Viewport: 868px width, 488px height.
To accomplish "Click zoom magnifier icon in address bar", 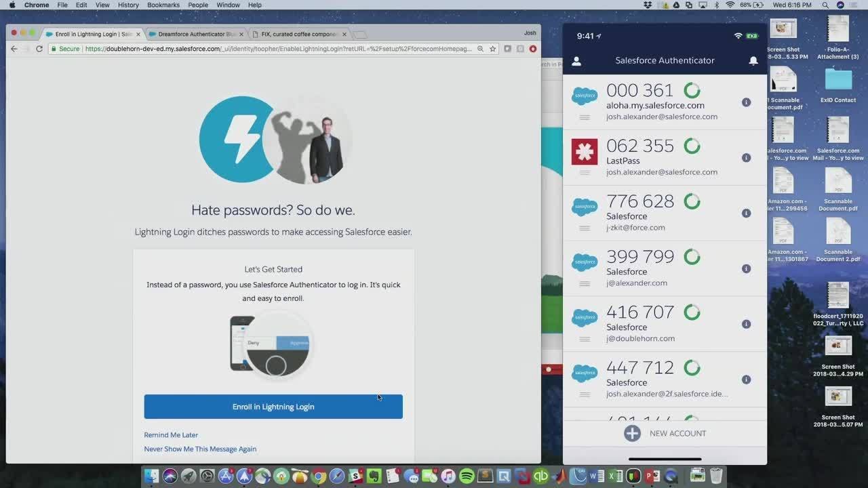I will [x=480, y=49].
